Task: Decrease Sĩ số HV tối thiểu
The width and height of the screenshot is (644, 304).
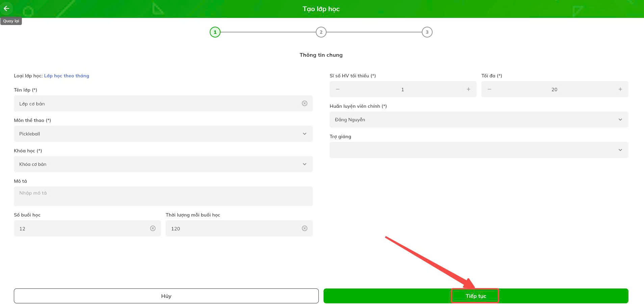Action: pyautogui.click(x=338, y=89)
